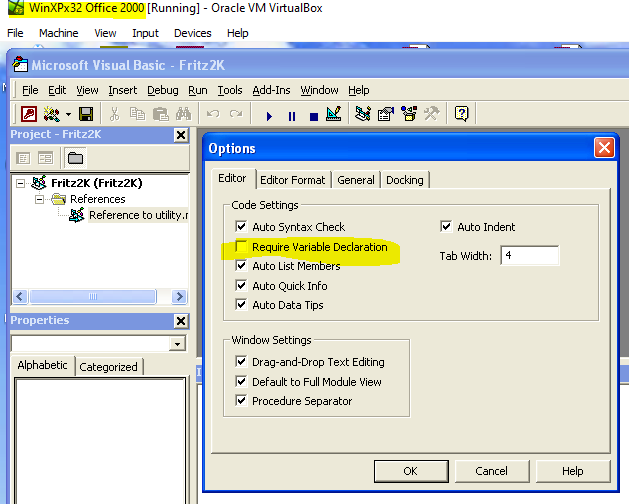Click the Find binoculars icon
Screen dimensions: 629x504
tap(183, 114)
